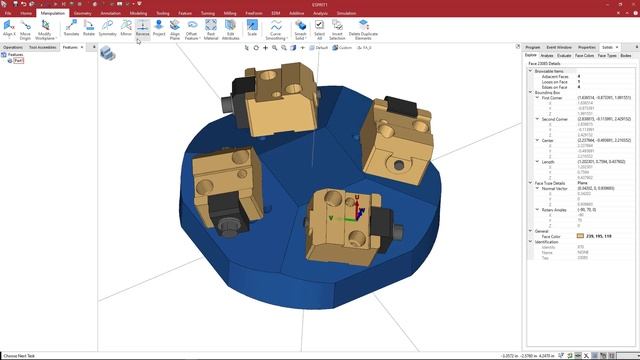Click the Face Color swatch

pos(580,236)
